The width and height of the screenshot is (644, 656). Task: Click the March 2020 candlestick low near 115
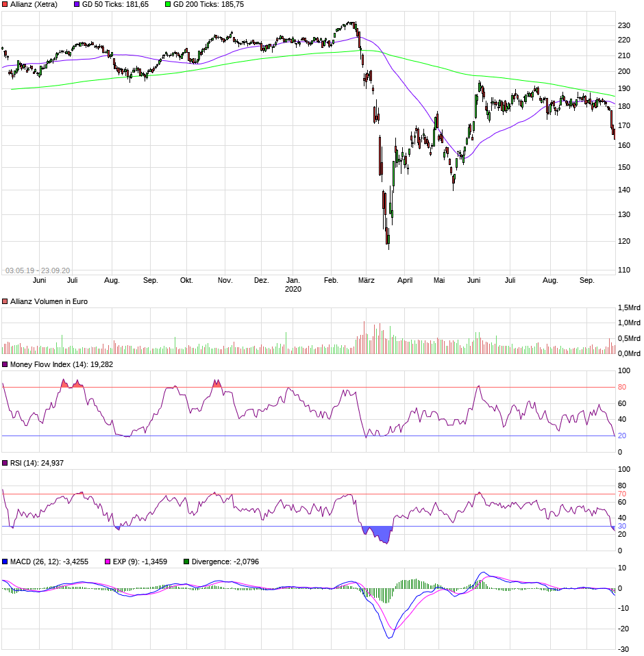pos(388,240)
